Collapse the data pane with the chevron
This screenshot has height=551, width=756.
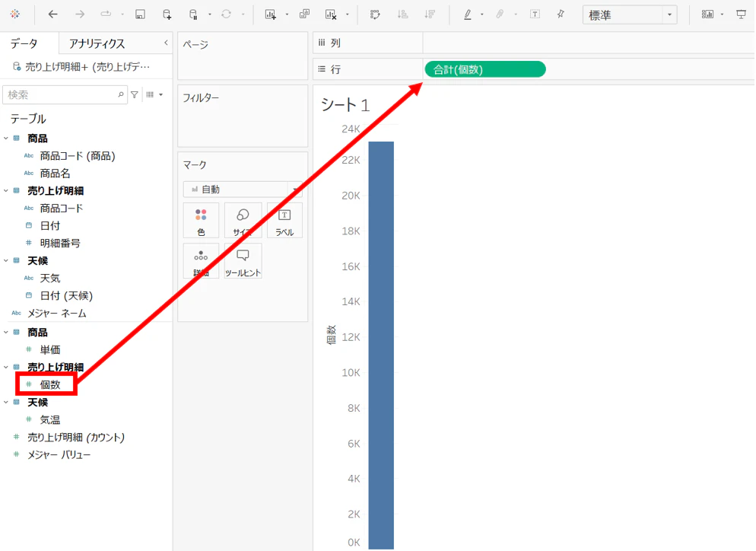click(x=166, y=43)
